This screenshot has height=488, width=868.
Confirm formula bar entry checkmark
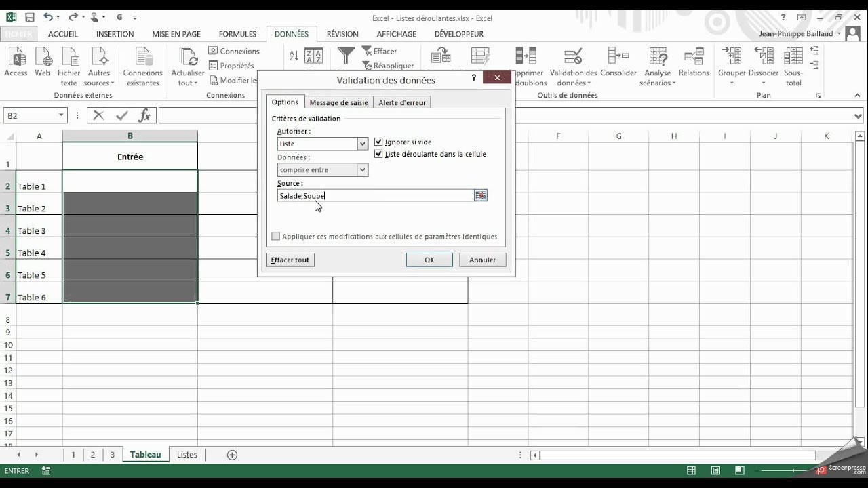coord(121,116)
